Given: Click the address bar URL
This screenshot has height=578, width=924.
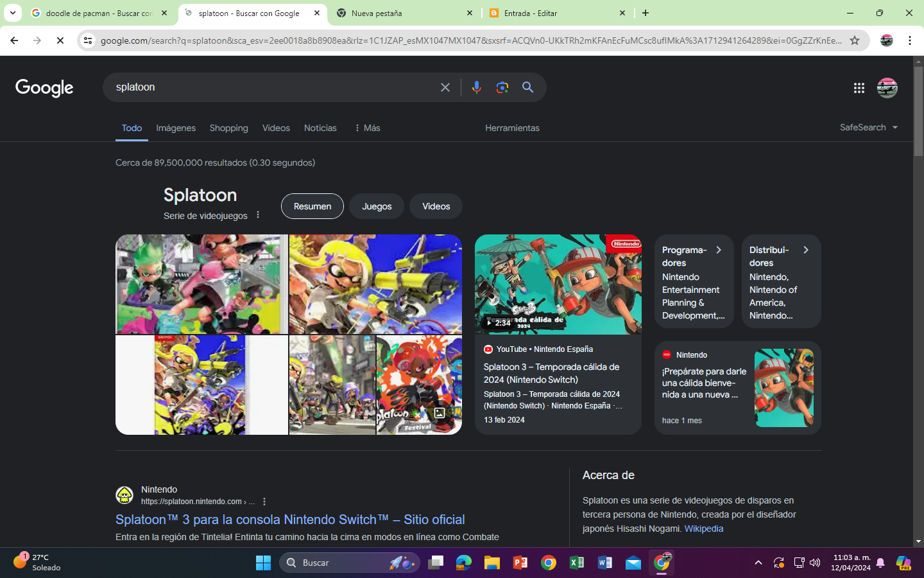Looking at the screenshot, I should pyautogui.click(x=471, y=40).
